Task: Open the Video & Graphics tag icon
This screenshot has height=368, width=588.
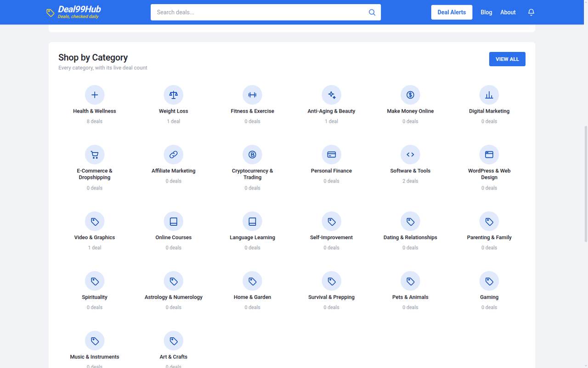Action: pos(95,221)
